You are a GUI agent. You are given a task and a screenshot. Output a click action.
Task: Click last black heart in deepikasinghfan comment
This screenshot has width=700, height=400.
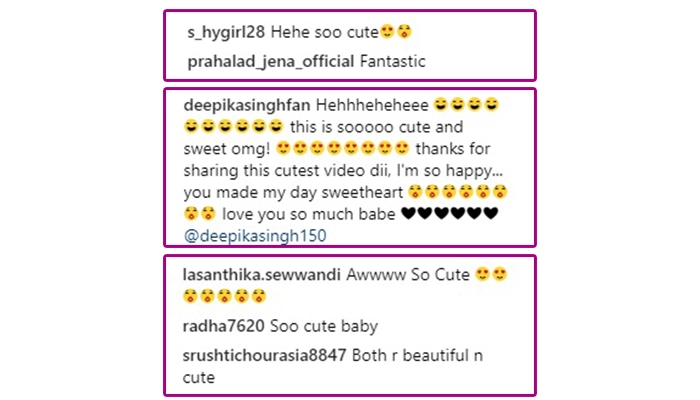click(x=491, y=213)
